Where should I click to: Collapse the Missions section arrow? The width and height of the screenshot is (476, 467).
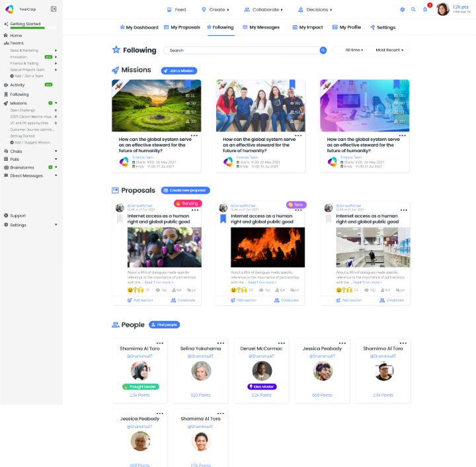point(56,103)
